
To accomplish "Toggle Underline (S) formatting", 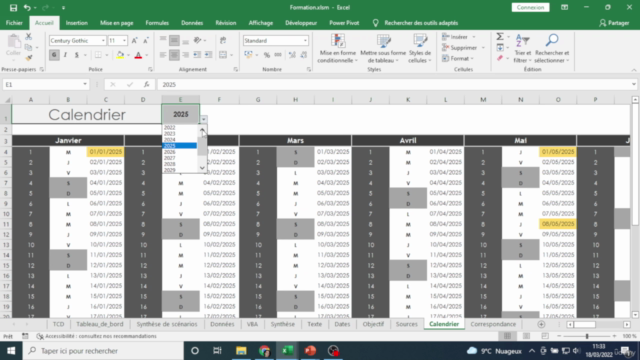I will 76,55.
